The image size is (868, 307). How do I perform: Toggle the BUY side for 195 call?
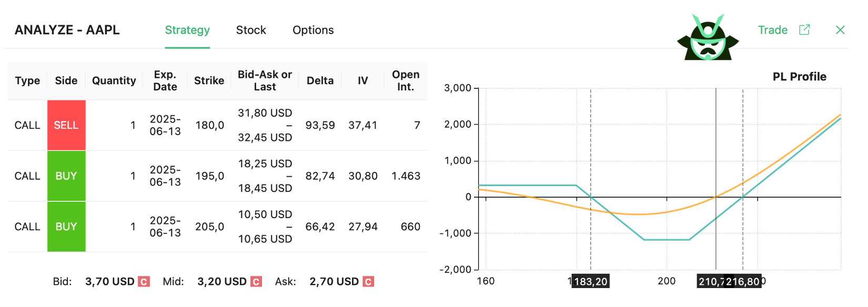(66, 176)
